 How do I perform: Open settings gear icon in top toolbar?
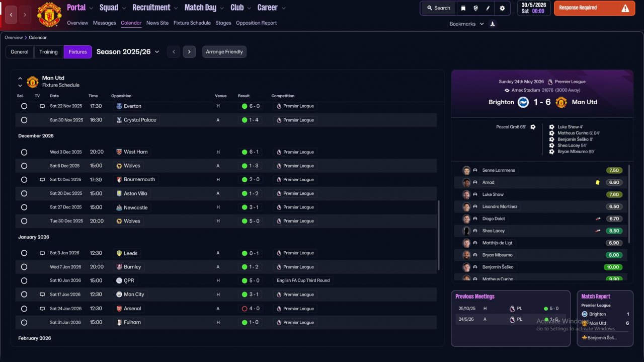(502, 8)
